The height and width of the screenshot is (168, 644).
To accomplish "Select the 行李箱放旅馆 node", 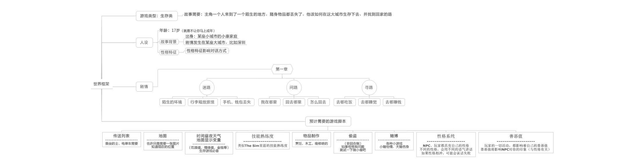I will point(202,102).
